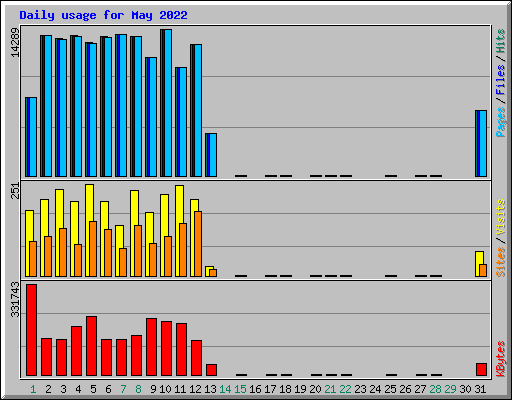Click day 16 label on the x-axis
The height and width of the screenshot is (400, 512).
[x=255, y=389]
